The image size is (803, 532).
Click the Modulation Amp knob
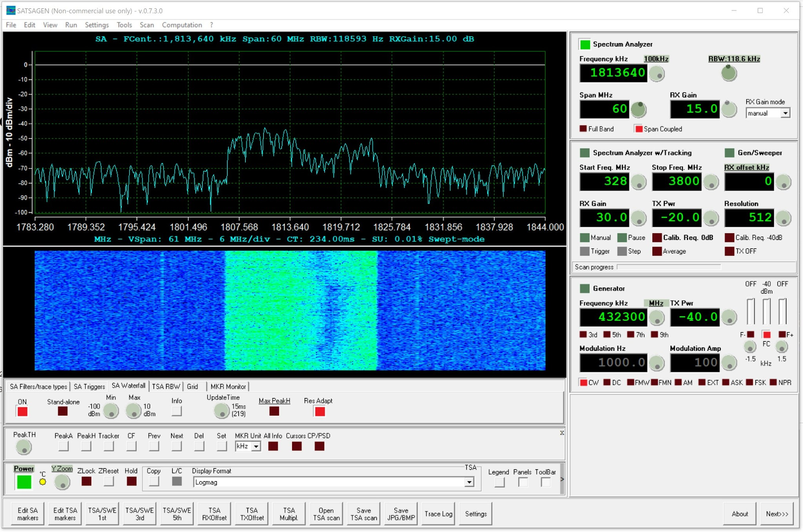(729, 363)
